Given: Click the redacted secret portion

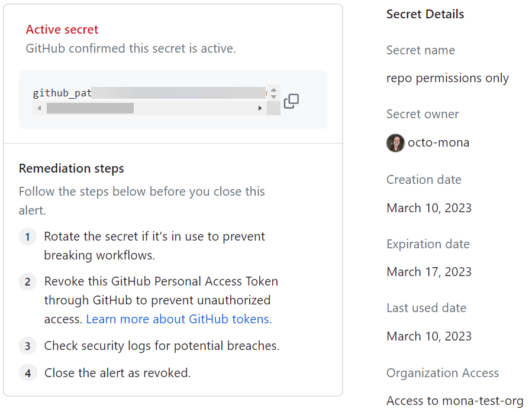Looking at the screenshot, I should coord(178,92).
